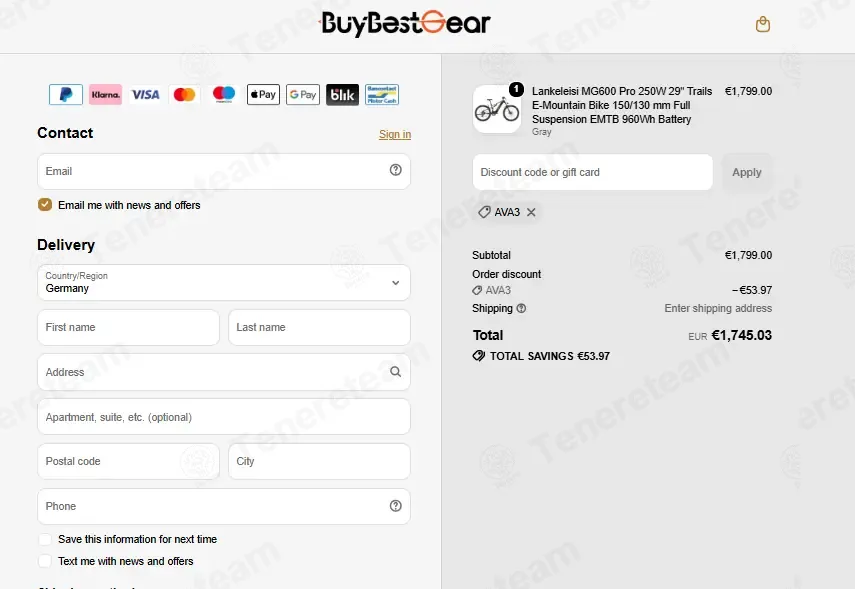This screenshot has width=855, height=589.
Task: Focus the City input field
Action: tap(319, 461)
